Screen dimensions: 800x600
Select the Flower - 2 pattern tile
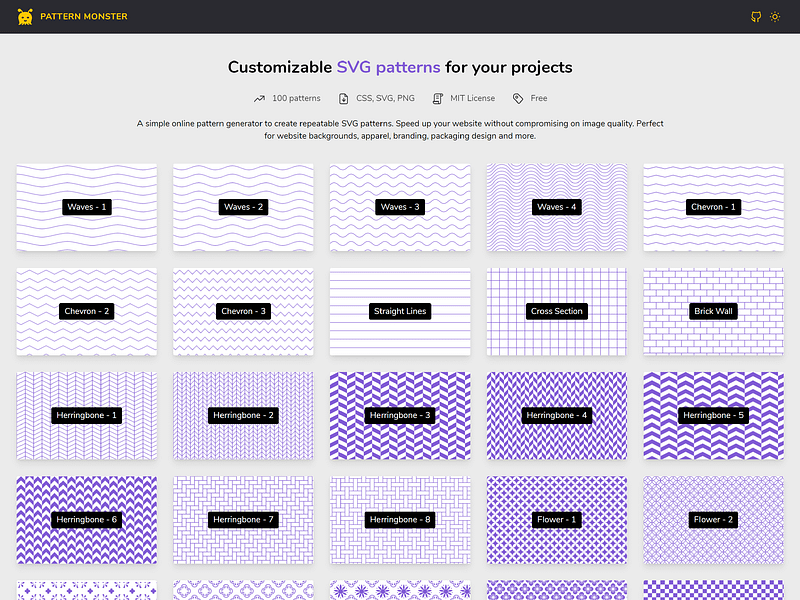click(713, 520)
